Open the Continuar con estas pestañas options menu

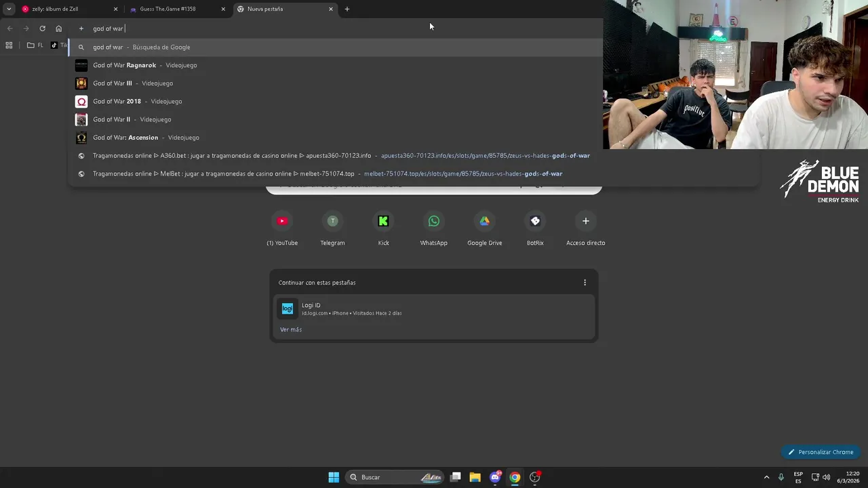click(x=585, y=283)
